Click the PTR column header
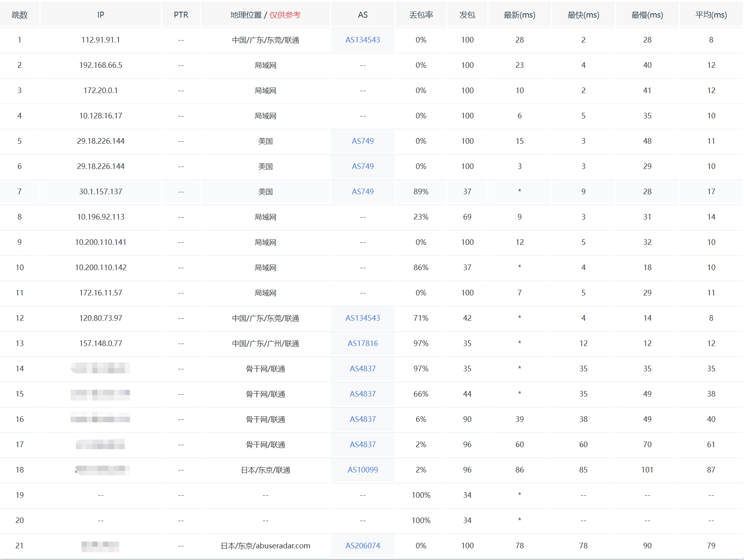 (181, 15)
